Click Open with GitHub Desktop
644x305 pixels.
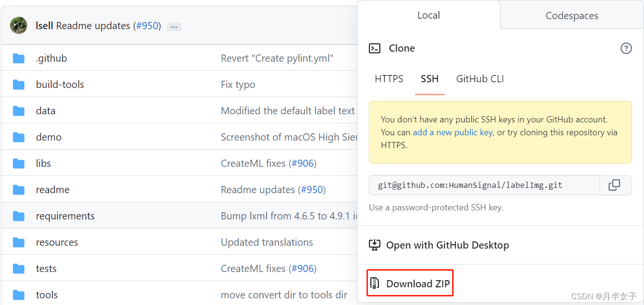tap(447, 245)
